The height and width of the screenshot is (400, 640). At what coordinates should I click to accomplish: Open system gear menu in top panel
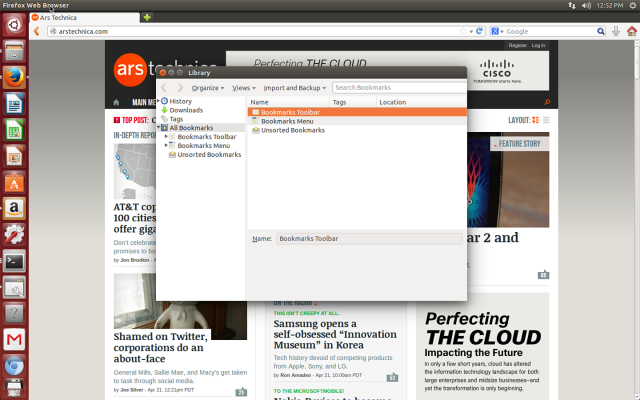pos(633,5)
